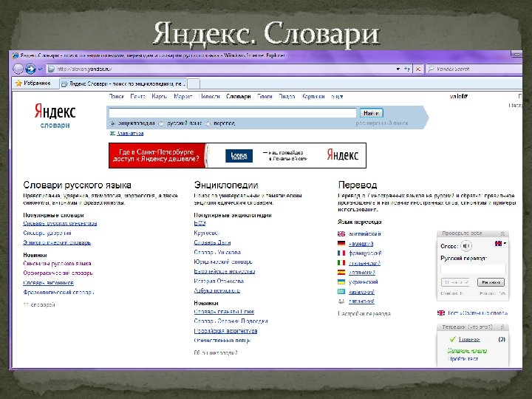Click the red Яндекс словари logo
Screen dimensions: 532x399
coord(55,116)
